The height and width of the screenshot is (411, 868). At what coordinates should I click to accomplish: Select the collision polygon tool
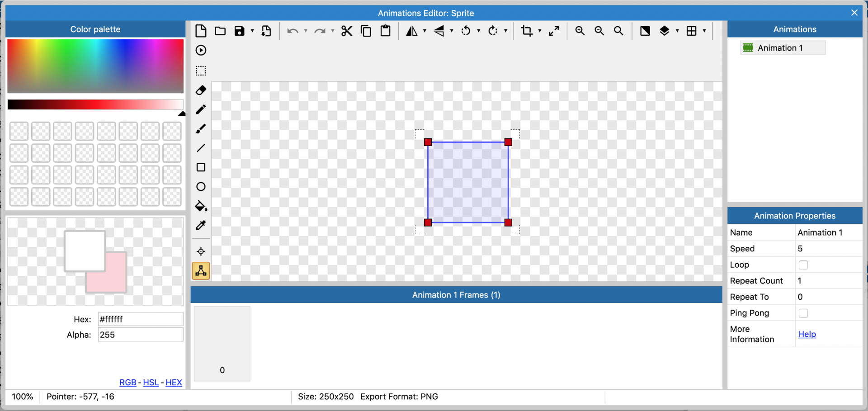click(201, 271)
